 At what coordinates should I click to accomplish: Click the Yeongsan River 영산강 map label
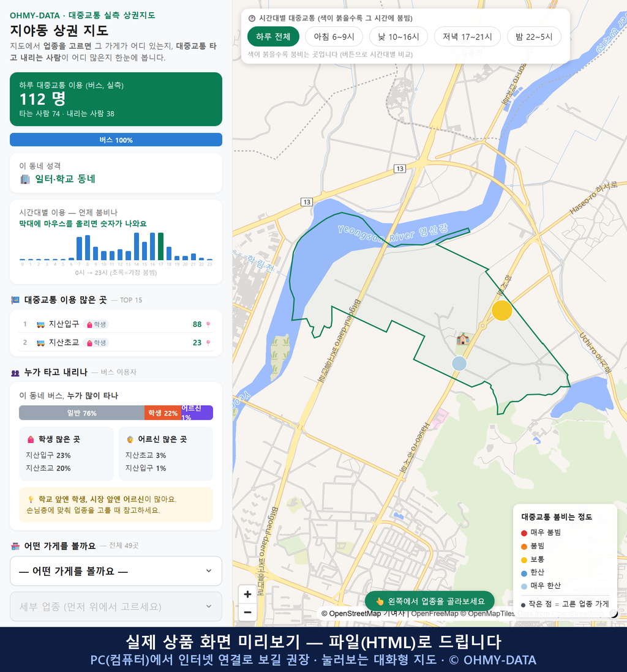click(x=393, y=233)
